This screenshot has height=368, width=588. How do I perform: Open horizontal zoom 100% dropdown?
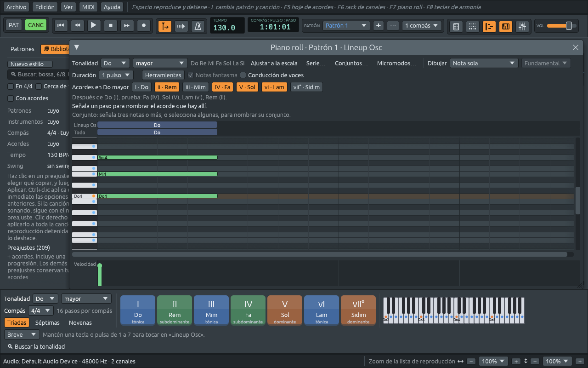click(493, 362)
